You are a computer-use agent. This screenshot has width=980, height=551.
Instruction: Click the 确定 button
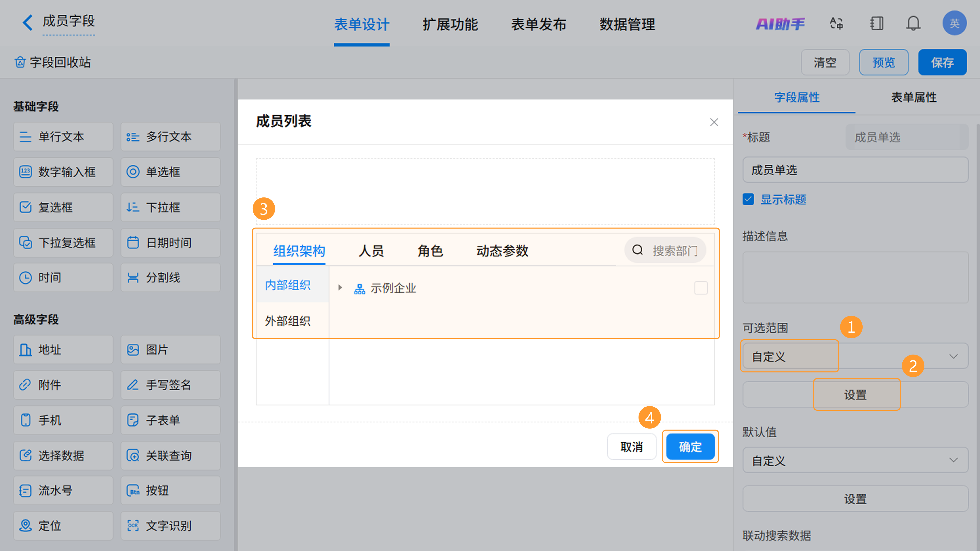[x=690, y=446]
